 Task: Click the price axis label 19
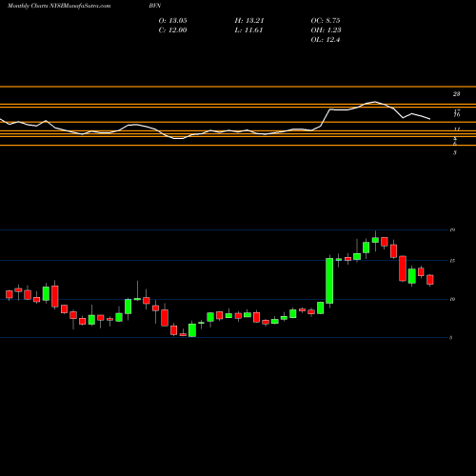452,229
